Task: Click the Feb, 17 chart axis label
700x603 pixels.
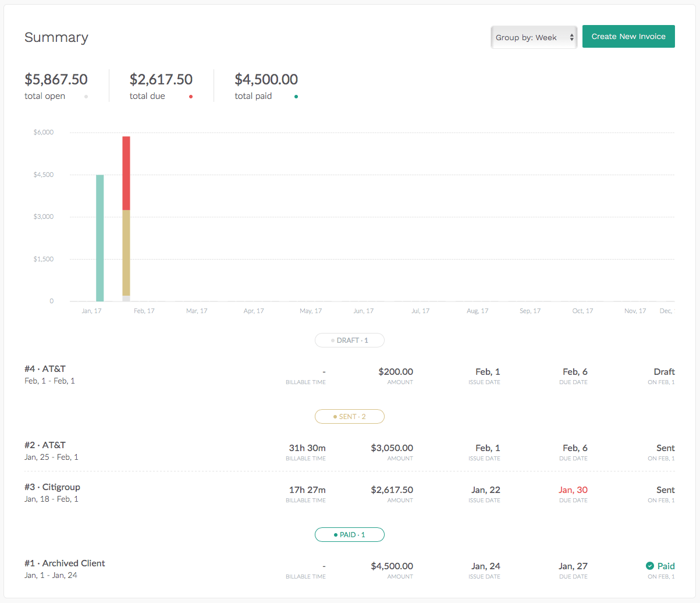Action: tap(144, 311)
